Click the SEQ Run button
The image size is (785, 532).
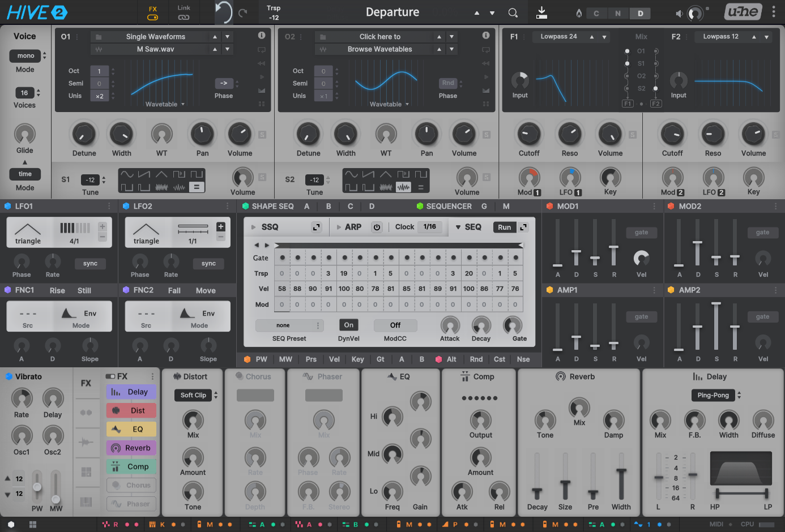(504, 227)
